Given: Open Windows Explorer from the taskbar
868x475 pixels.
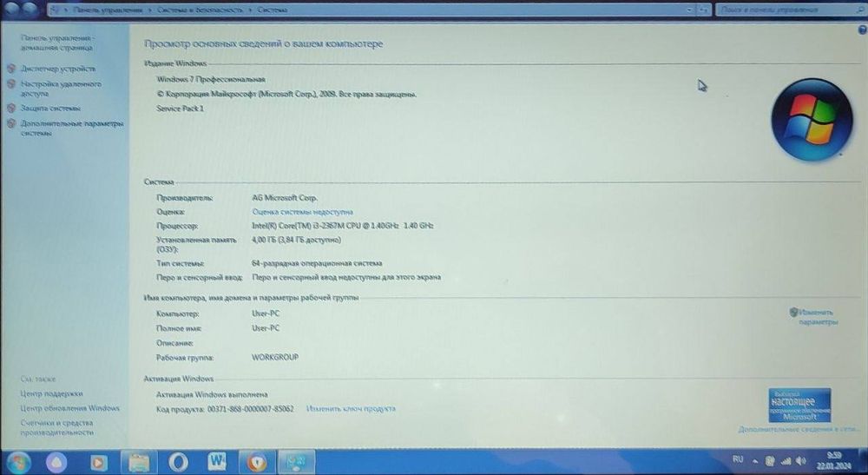Looking at the screenshot, I should pyautogui.click(x=139, y=462).
